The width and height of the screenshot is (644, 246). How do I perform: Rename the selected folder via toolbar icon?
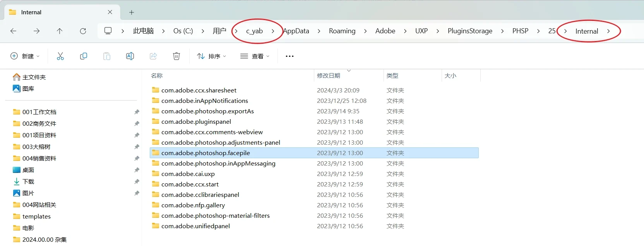coord(130,56)
